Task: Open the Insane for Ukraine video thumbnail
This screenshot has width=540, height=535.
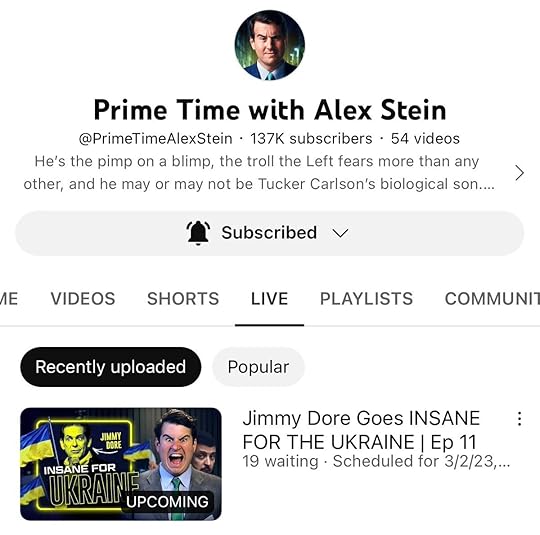Action: point(121,464)
